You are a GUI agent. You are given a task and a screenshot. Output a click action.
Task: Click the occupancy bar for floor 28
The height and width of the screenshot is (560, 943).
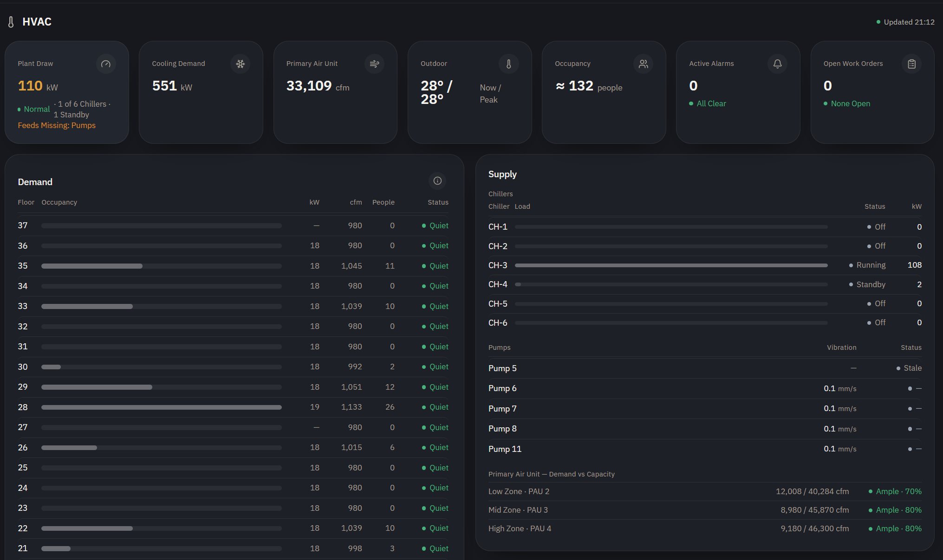click(162, 407)
